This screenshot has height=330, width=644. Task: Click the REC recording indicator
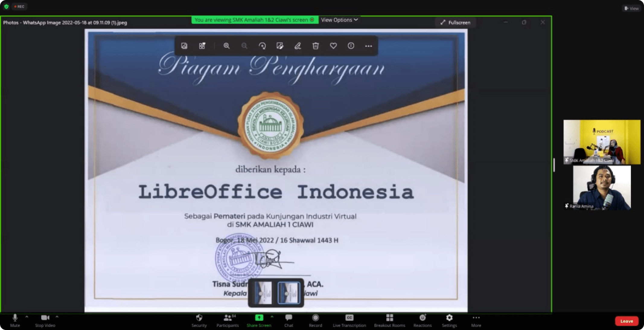[19, 6]
